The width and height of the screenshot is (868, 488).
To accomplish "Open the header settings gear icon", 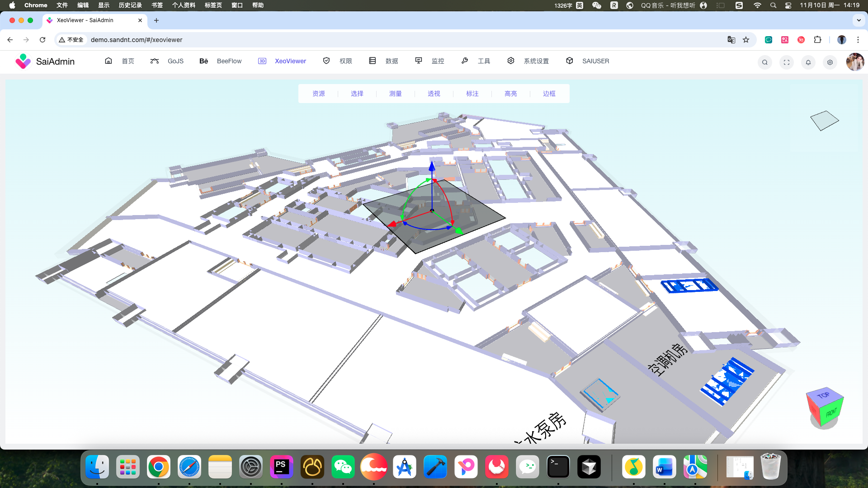I will (830, 62).
